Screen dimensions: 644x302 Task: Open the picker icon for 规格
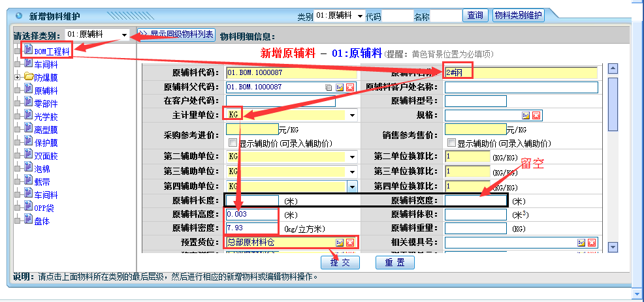[526, 115]
